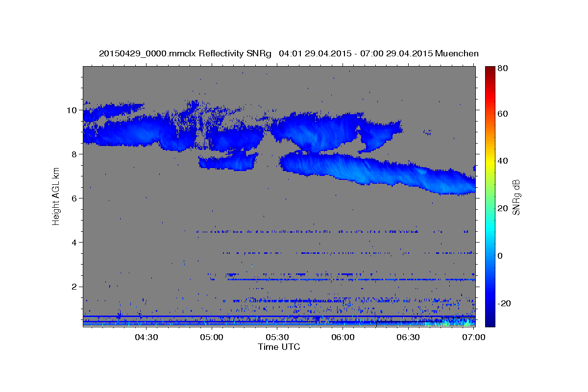This screenshot has height=392, width=588.
Task: Click the small cloud patch at 7.5 km near 05:10
Action: click(228, 162)
